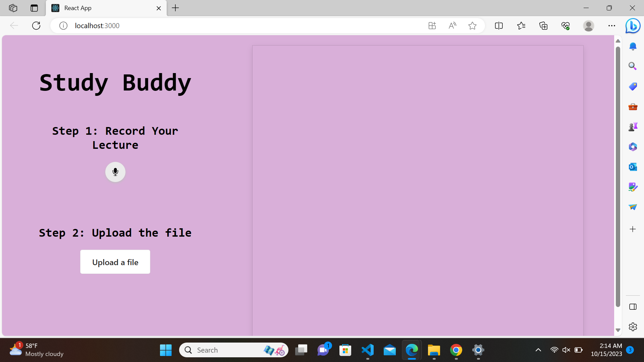Open the Outlook sidebar app
644x362 pixels.
coord(633,167)
